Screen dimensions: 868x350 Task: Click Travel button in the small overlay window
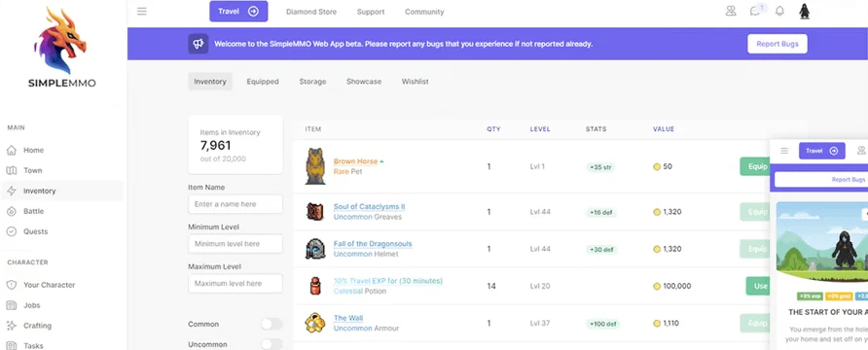(x=821, y=151)
